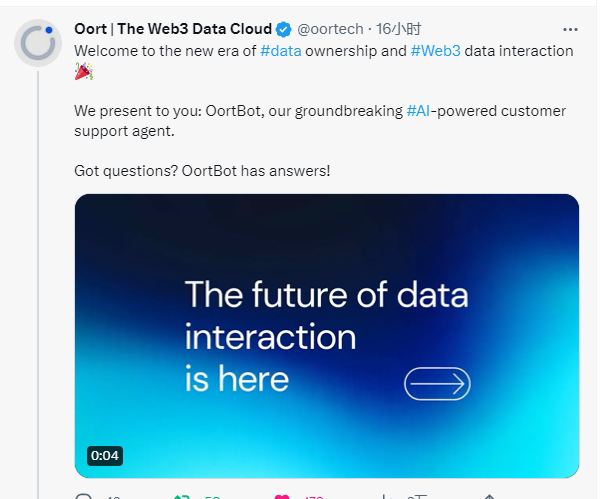Click the arrow pill inside the video
The height and width of the screenshot is (499, 612).
tap(437, 384)
